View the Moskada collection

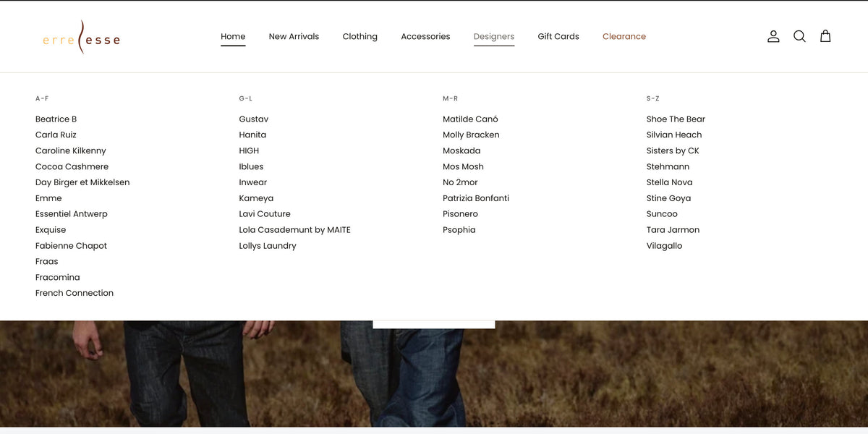pos(461,150)
